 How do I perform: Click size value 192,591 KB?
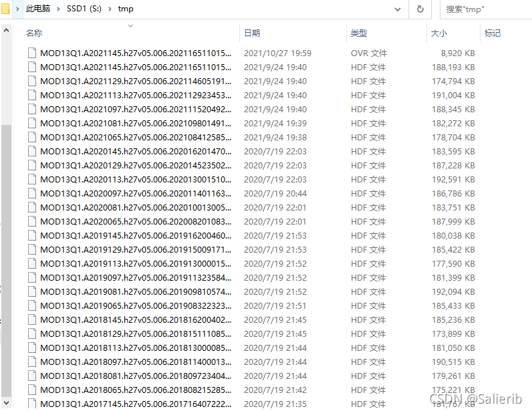pos(453,180)
